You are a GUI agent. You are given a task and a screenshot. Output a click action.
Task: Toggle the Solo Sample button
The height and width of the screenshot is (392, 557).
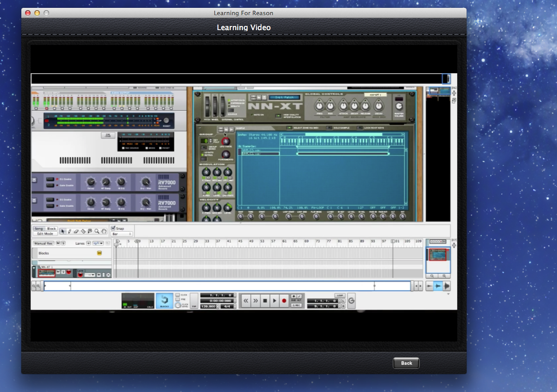click(329, 128)
